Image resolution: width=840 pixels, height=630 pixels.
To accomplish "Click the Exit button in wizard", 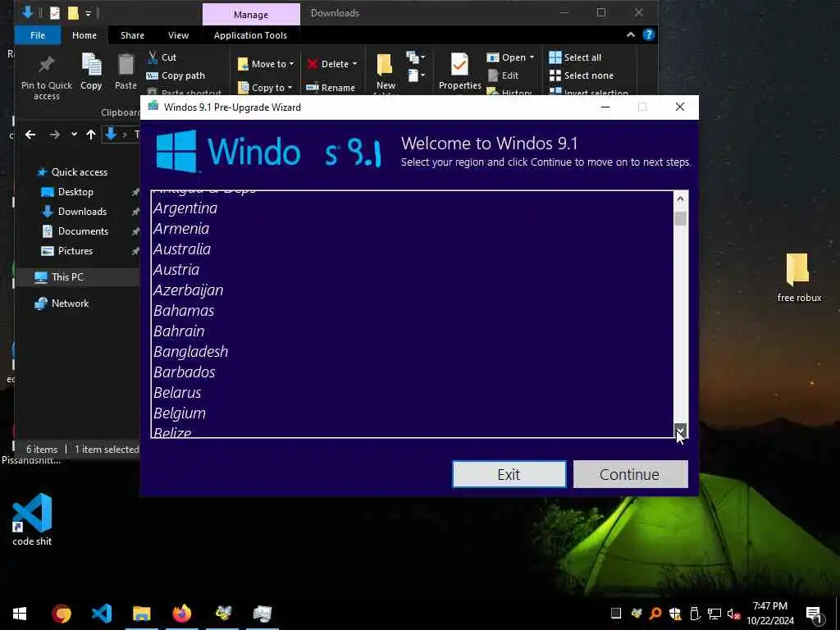I will tap(509, 475).
